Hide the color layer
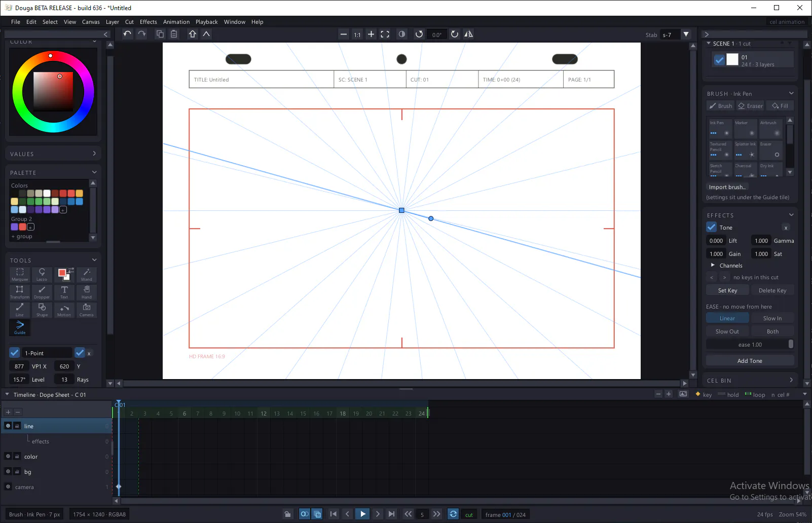812x523 pixels. 8,456
